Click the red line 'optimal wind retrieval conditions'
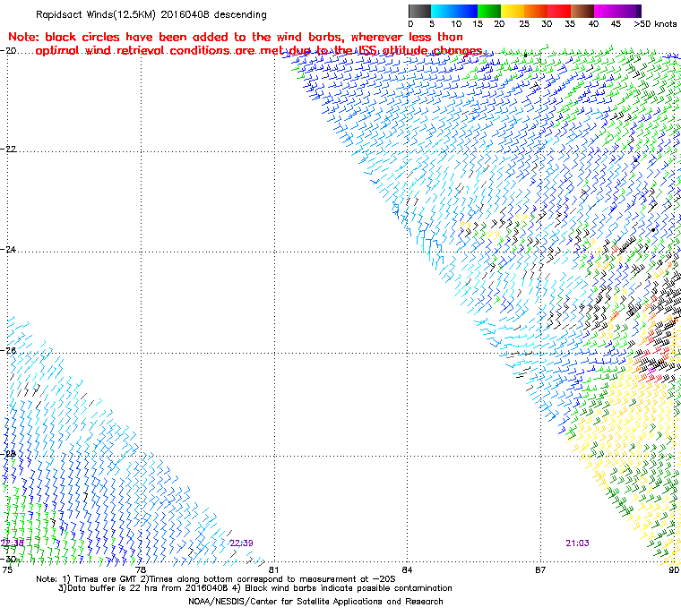Screen dimensions: 681x616 point(259,51)
